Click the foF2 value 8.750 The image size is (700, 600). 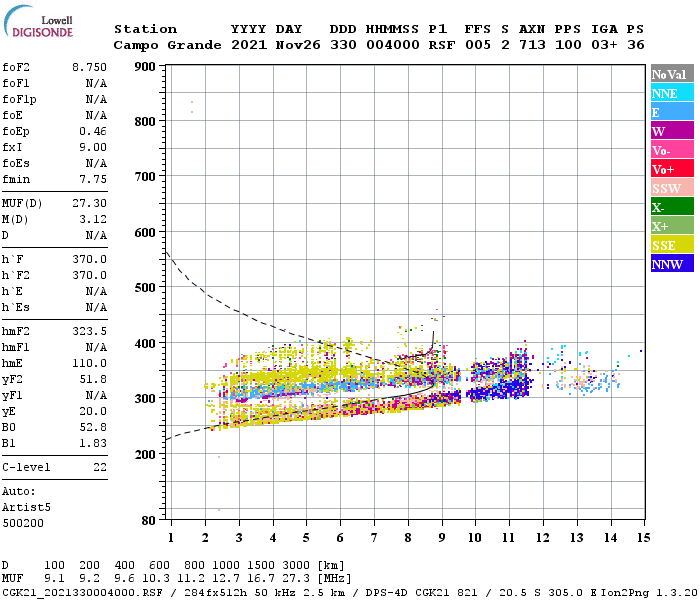click(89, 67)
